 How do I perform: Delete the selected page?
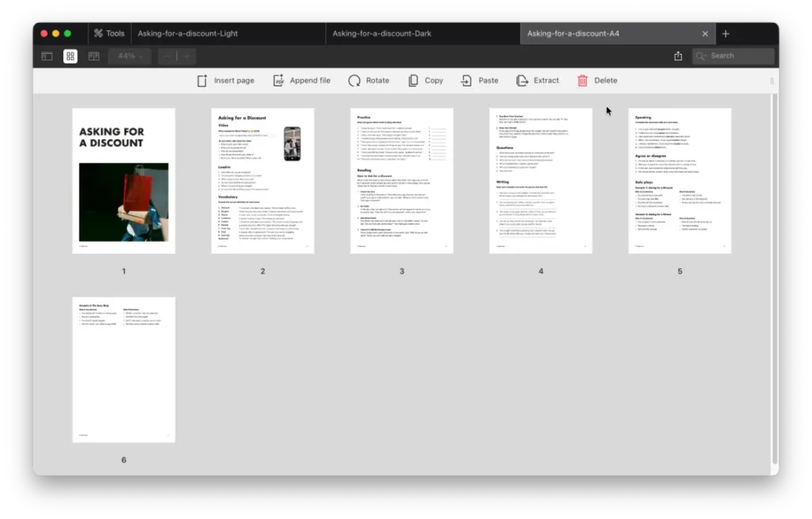pos(596,80)
